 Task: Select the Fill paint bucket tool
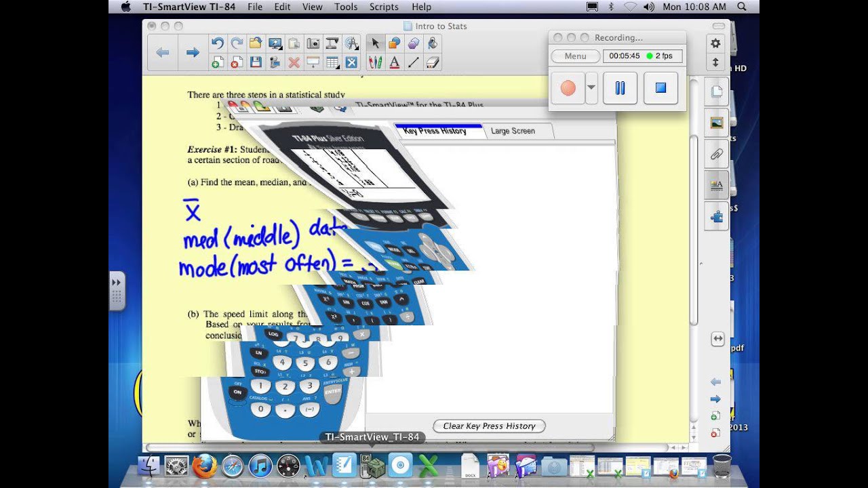pyautogui.click(x=432, y=43)
